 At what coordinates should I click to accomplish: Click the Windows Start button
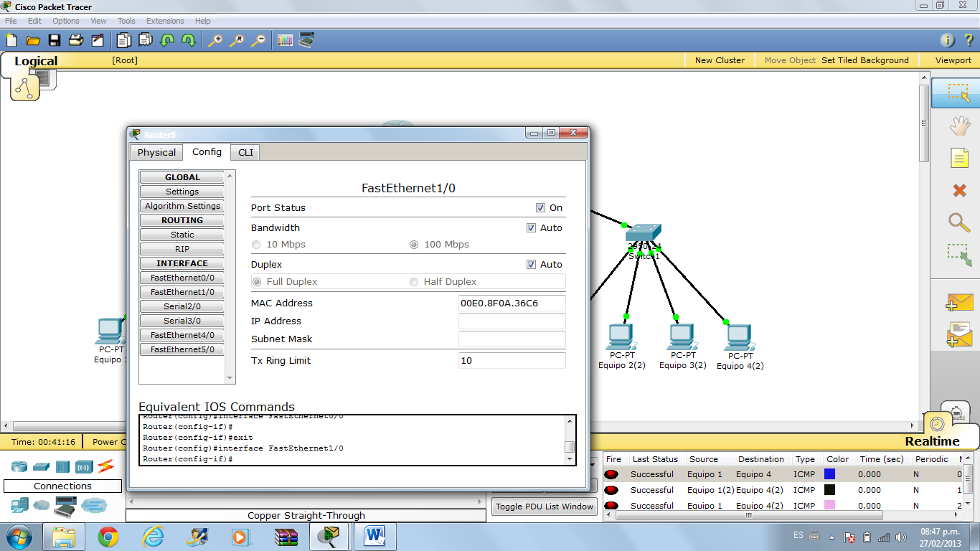coord(19,537)
